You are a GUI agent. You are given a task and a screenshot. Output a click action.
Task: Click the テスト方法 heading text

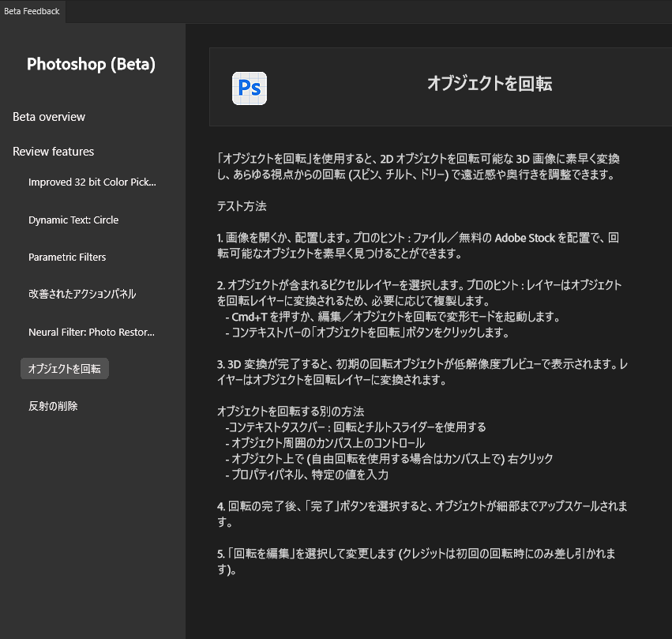click(x=242, y=206)
